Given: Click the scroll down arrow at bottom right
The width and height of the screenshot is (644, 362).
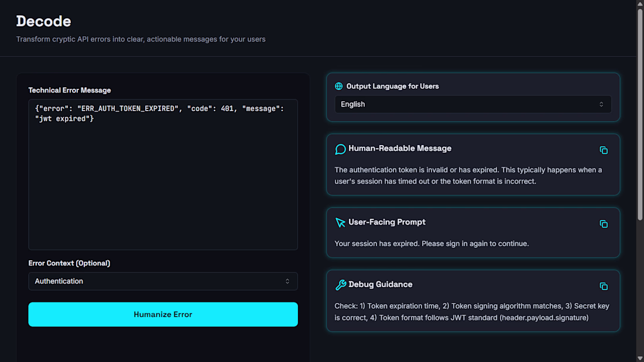Looking at the screenshot, I should point(639,357).
